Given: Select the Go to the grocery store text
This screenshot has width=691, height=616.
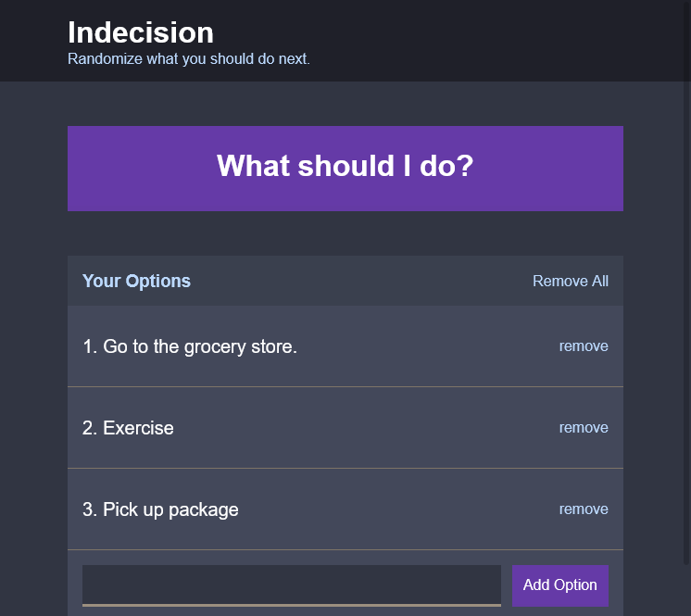Looking at the screenshot, I should (200, 346).
